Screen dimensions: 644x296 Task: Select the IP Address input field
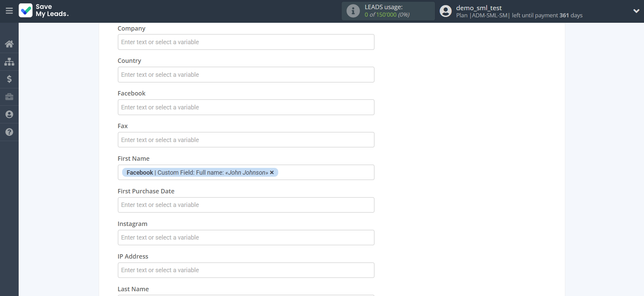click(x=246, y=270)
